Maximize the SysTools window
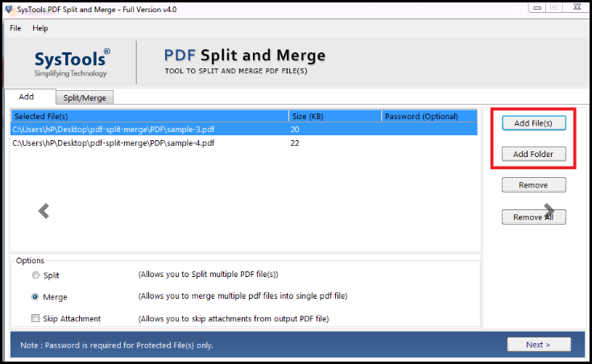The image size is (592, 364). 554,7
